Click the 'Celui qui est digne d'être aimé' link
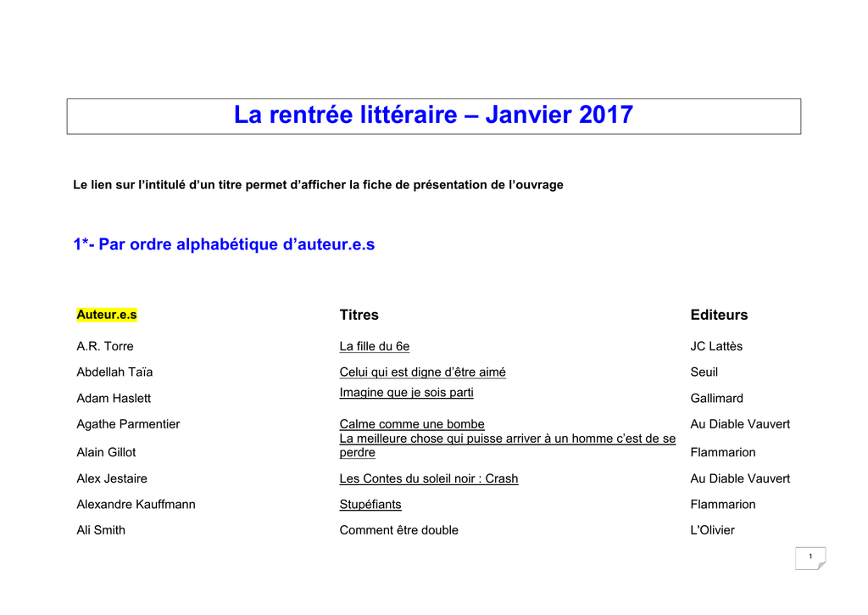This screenshot has width=868, height=615. pyautogui.click(x=422, y=372)
